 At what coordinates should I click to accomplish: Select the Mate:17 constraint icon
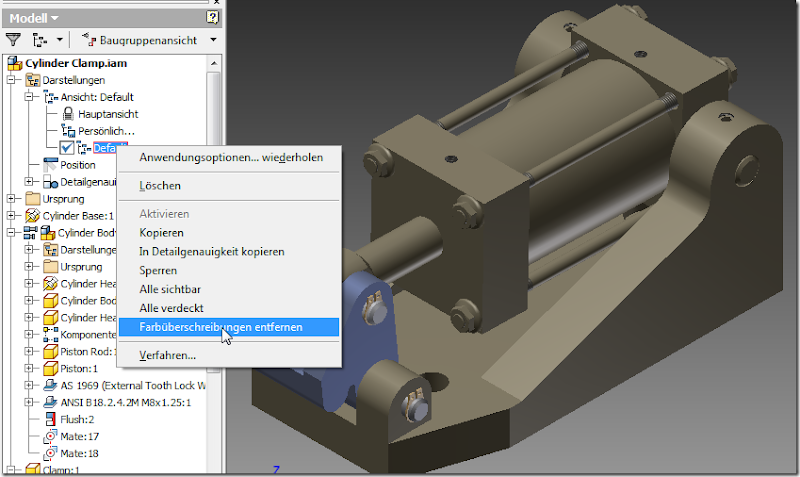click(50, 436)
